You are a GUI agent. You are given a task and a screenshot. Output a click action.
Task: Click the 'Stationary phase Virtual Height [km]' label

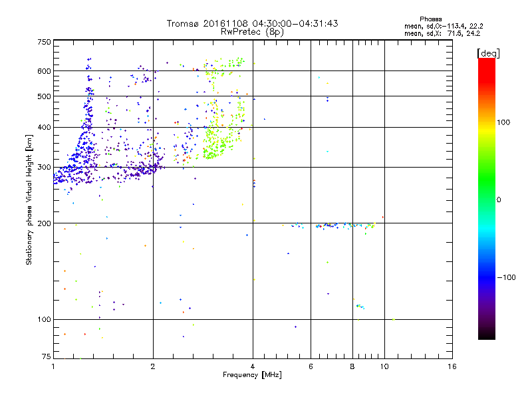(29, 199)
